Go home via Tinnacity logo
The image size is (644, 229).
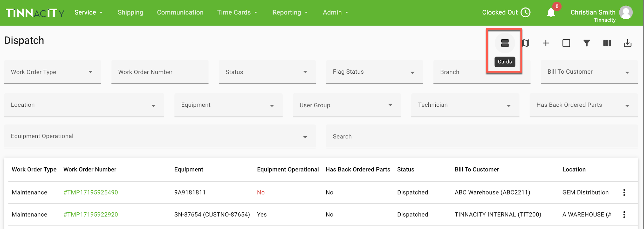[x=35, y=13]
